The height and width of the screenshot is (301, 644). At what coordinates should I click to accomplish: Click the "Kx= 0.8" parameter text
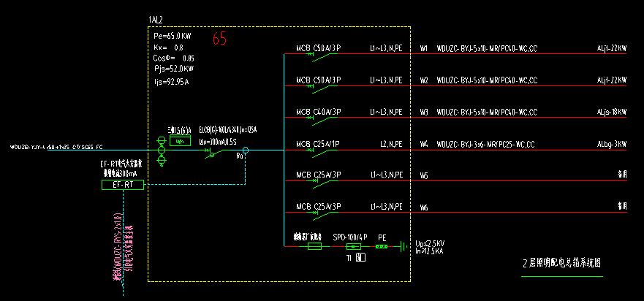(x=168, y=47)
